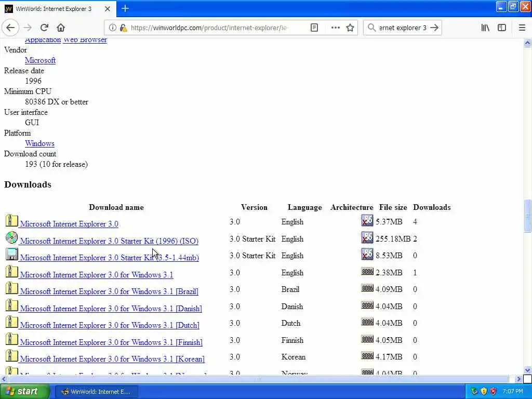The image size is (532, 399).
Task: Click the CD icon for Starter Kit ISO
Action: pyautogui.click(x=11, y=237)
